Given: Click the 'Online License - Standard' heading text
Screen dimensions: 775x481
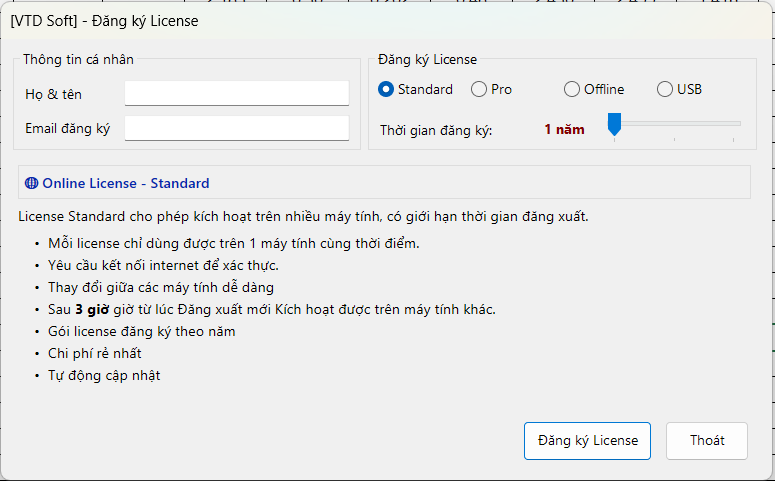Looking at the screenshot, I should [126, 183].
